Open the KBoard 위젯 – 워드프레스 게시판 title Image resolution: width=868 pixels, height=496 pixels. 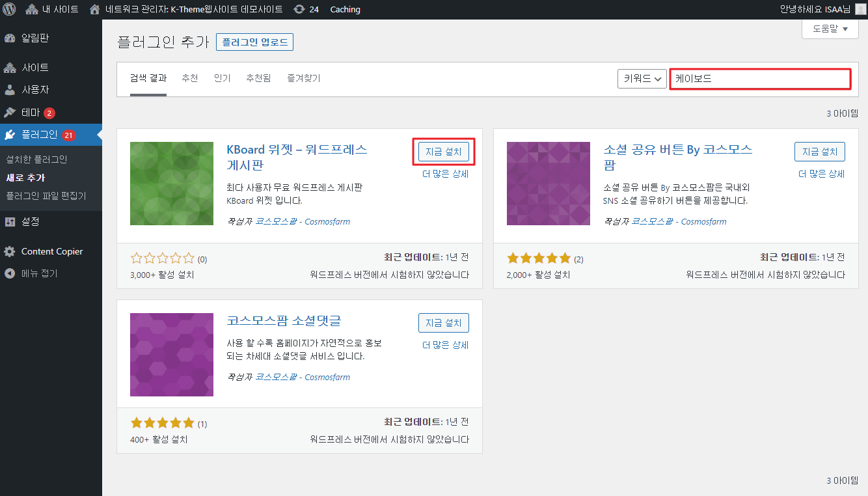[x=297, y=157]
